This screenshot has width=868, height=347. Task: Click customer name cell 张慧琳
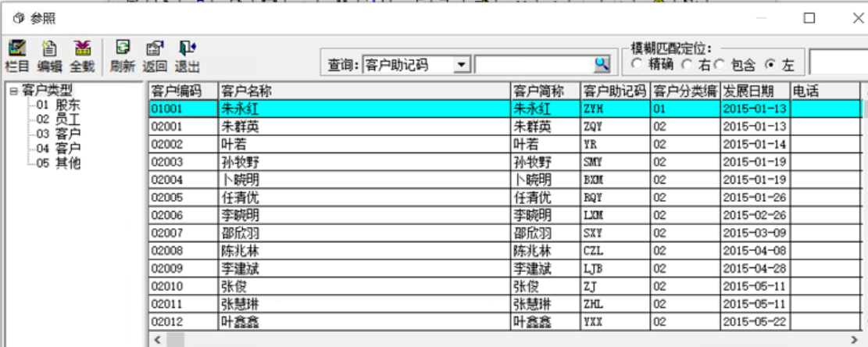[364, 304]
